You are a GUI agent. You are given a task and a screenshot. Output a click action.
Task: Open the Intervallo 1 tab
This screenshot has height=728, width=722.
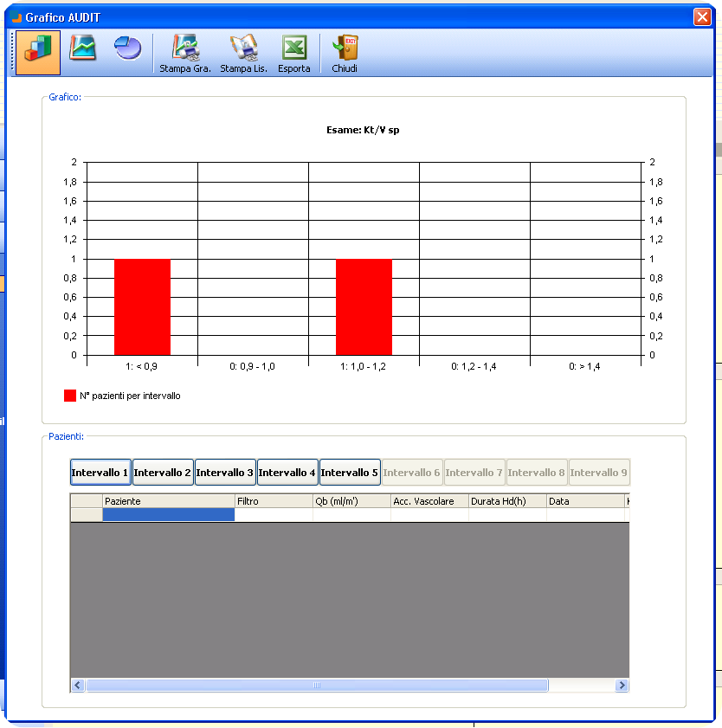tap(100, 472)
